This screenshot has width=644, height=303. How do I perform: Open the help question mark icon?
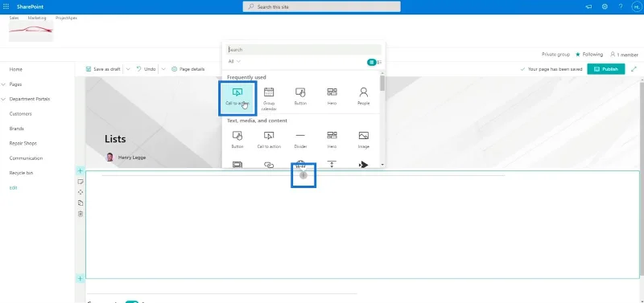coord(621,6)
